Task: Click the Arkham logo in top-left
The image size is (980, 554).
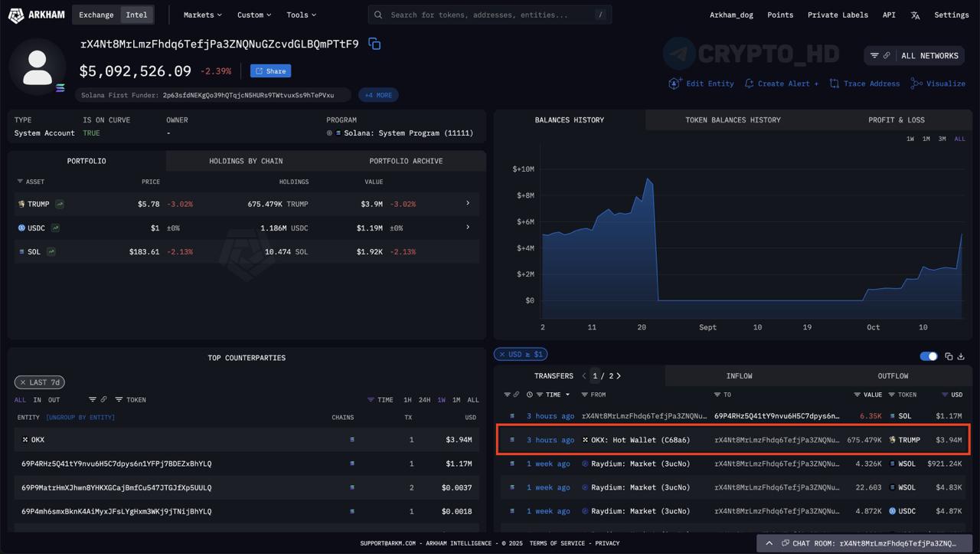Action: pos(36,15)
